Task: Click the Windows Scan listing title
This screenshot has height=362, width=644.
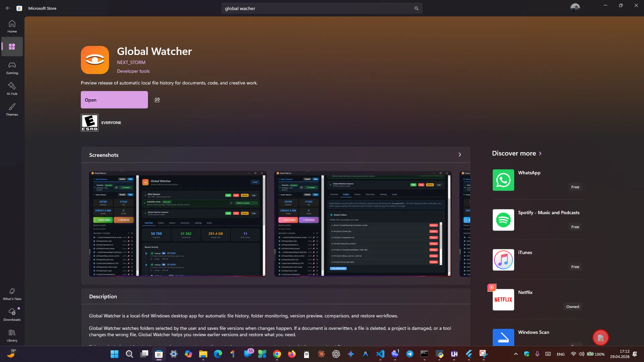Action: coord(534,332)
